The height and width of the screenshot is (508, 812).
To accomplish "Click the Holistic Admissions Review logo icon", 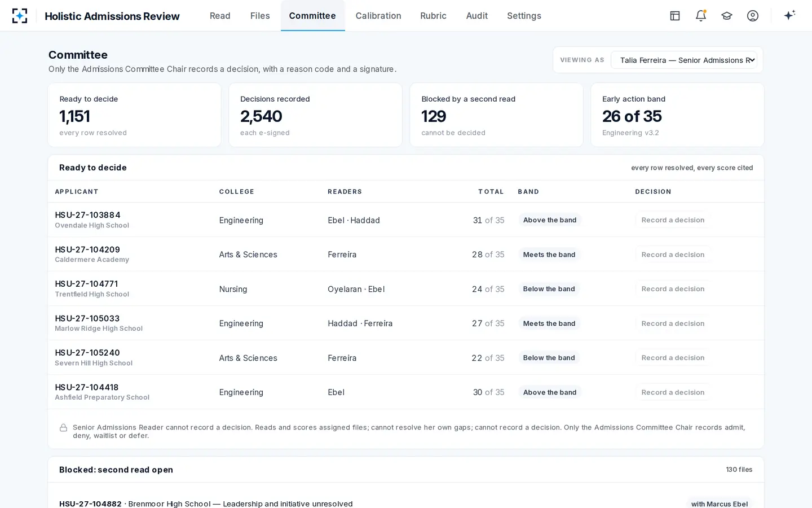I will click(x=20, y=16).
